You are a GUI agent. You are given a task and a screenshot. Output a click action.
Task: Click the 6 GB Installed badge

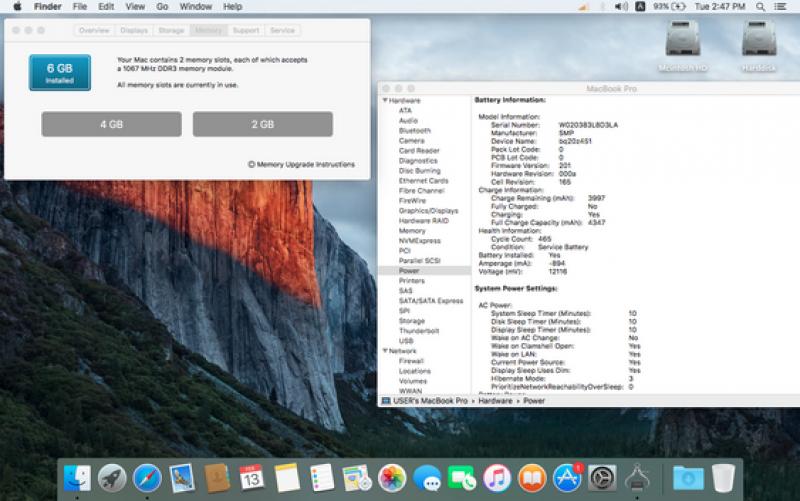[x=60, y=72]
